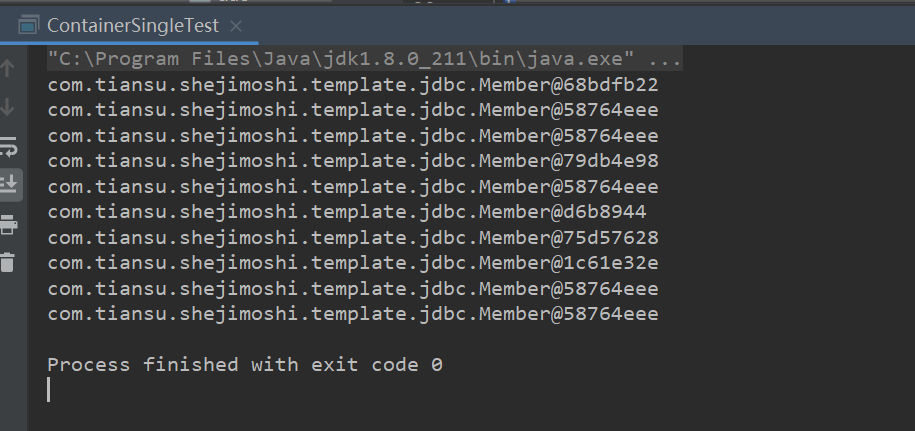
Task: Click the 'Process finished with exit code 0' line
Action: pos(244,365)
